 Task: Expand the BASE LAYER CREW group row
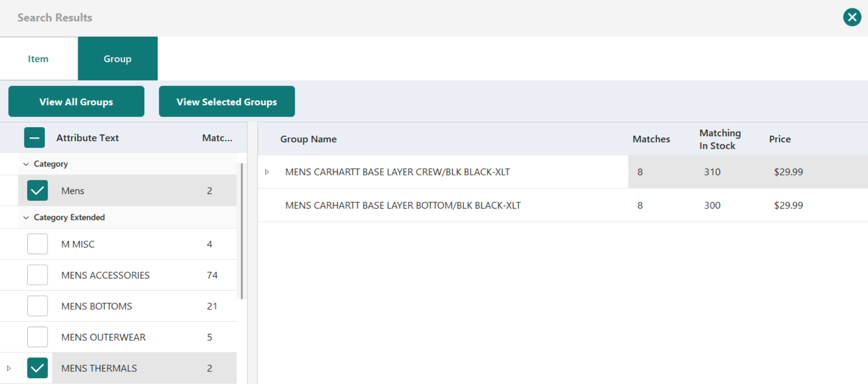point(267,172)
